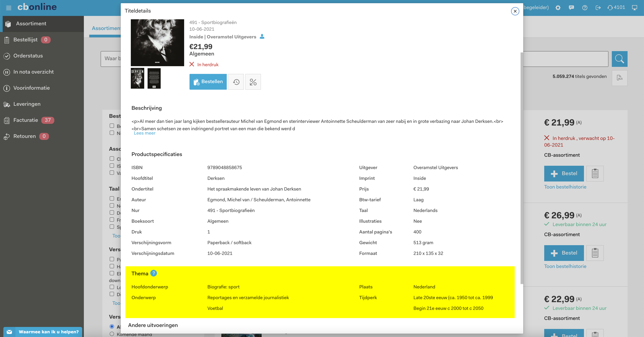Image resolution: width=644 pixels, height=337 pixels.
Task: Toggle first checkbox under Asso filter group
Action: tap(112, 159)
